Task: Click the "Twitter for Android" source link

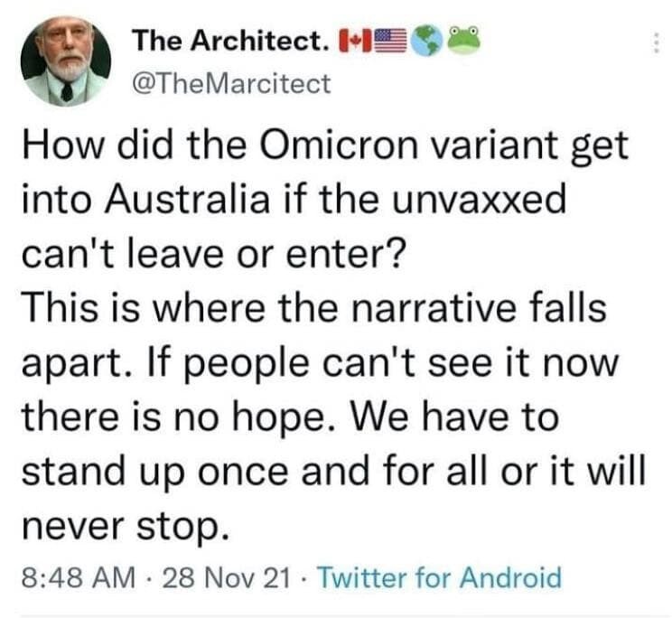Action: pos(442,577)
